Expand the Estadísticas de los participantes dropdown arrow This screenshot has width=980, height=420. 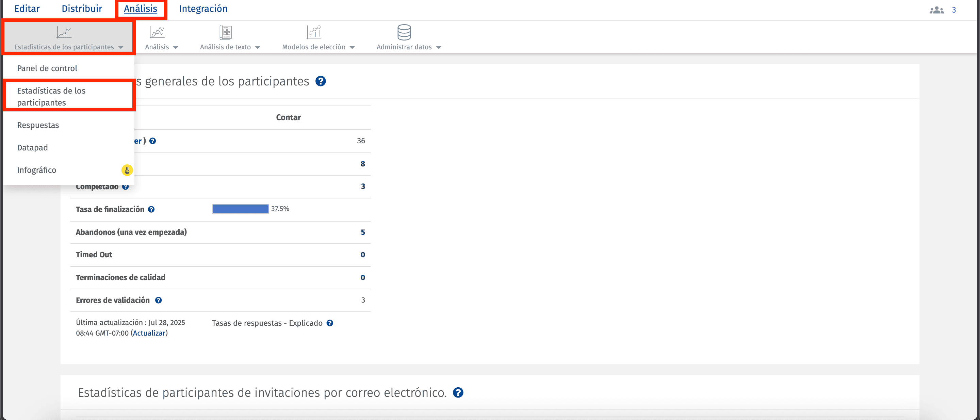tap(121, 47)
